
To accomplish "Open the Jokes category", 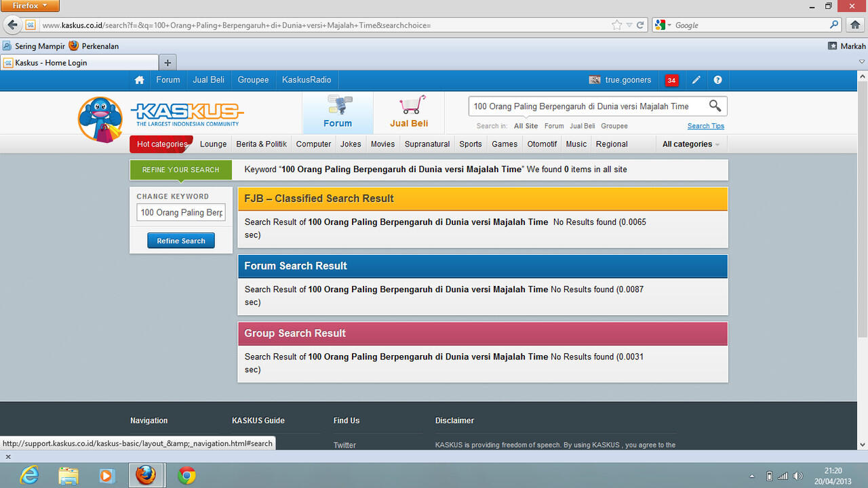I will click(351, 144).
